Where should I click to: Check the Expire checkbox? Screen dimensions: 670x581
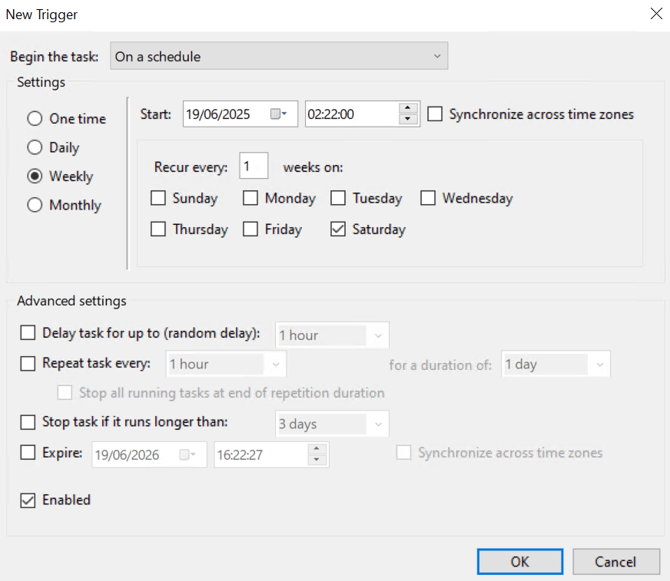(28, 452)
